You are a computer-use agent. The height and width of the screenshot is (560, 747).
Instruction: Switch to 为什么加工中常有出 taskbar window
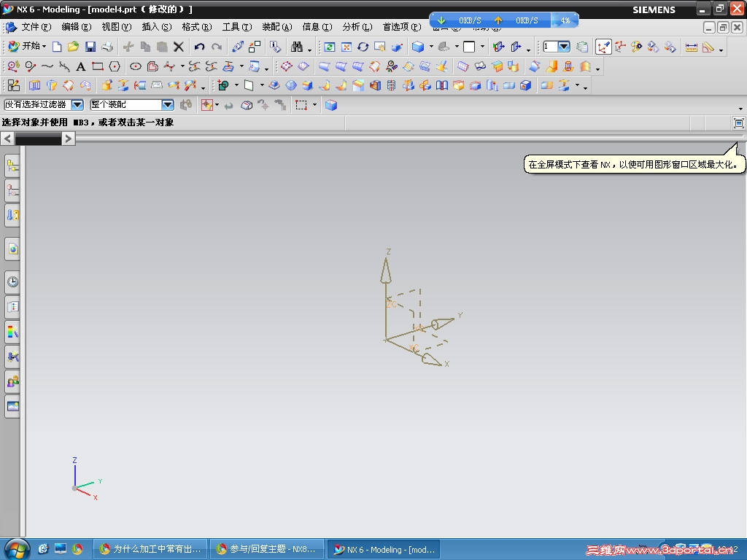pyautogui.click(x=150, y=549)
